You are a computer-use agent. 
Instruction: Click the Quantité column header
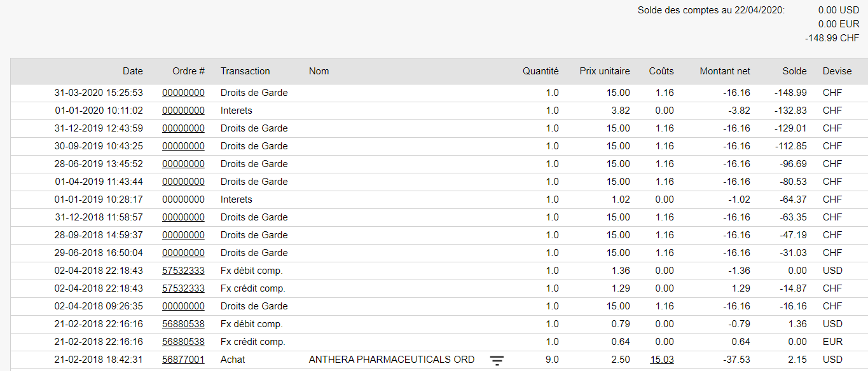click(x=541, y=71)
